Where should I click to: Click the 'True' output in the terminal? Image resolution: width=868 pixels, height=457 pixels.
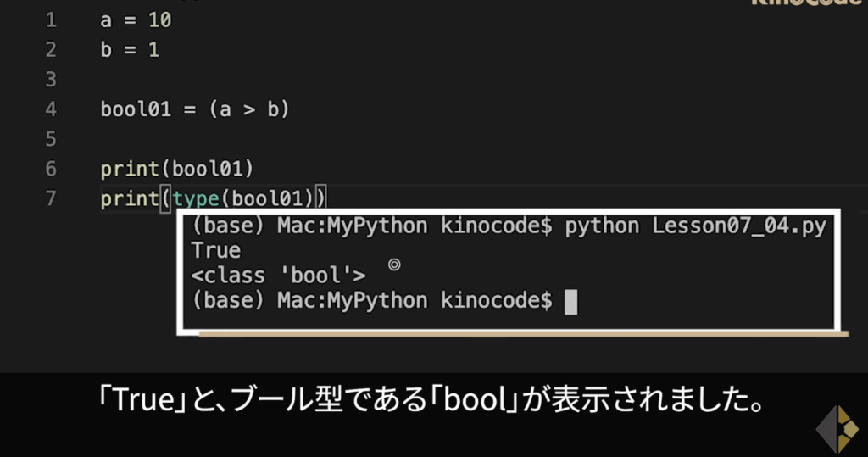tap(216, 251)
